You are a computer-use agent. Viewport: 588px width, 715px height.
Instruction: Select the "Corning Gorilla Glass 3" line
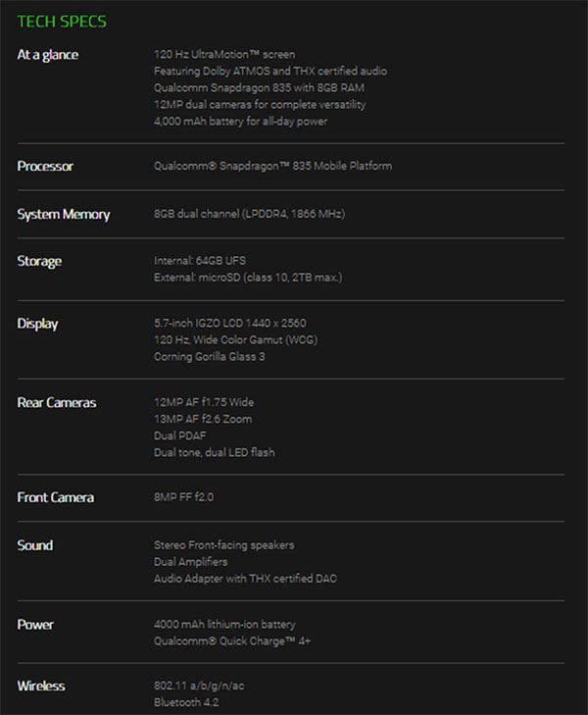coord(210,356)
